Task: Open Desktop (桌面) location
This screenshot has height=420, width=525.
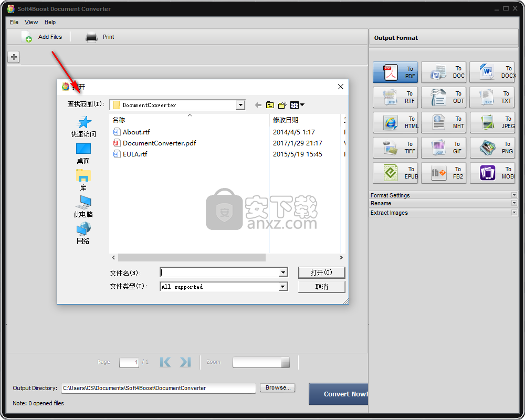Action: pos(83,153)
